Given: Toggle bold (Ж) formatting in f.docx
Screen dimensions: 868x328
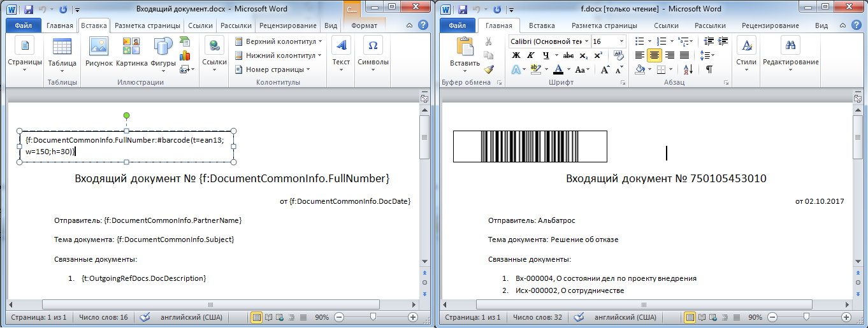Looking at the screenshot, I should (x=516, y=55).
